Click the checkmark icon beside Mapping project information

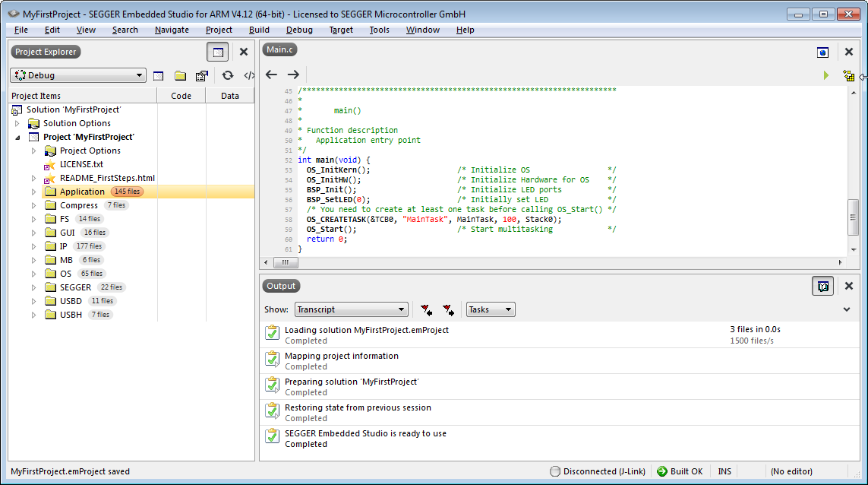(272, 359)
